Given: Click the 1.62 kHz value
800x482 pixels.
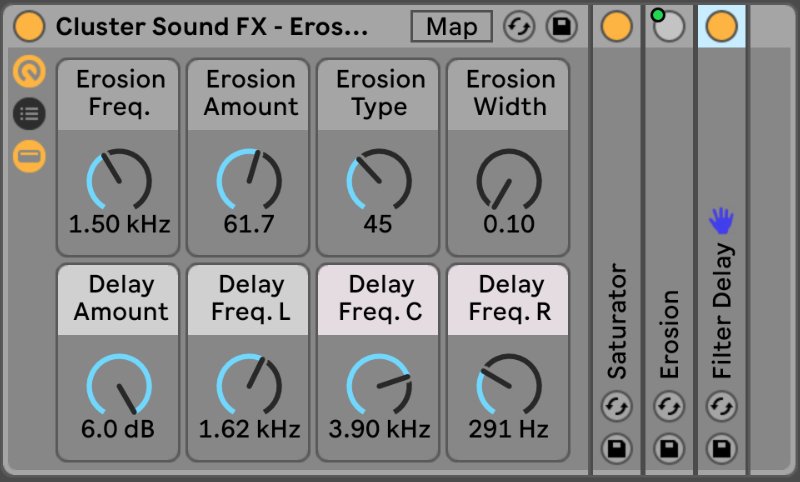Looking at the screenshot, I should (249, 429).
